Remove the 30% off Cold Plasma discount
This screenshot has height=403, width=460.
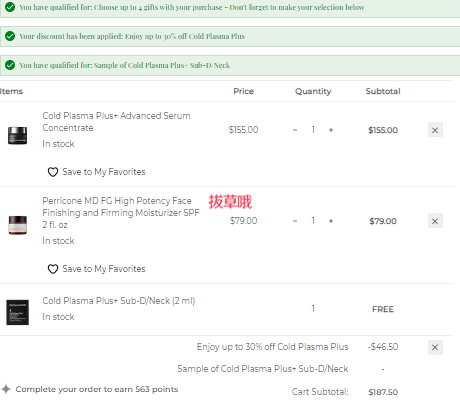coord(435,347)
